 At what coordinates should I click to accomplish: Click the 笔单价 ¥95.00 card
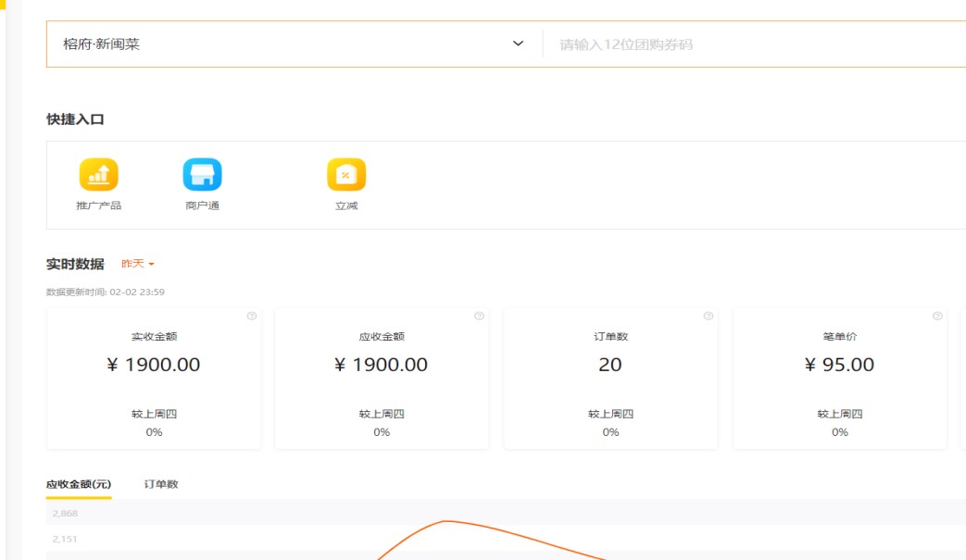coord(839,380)
